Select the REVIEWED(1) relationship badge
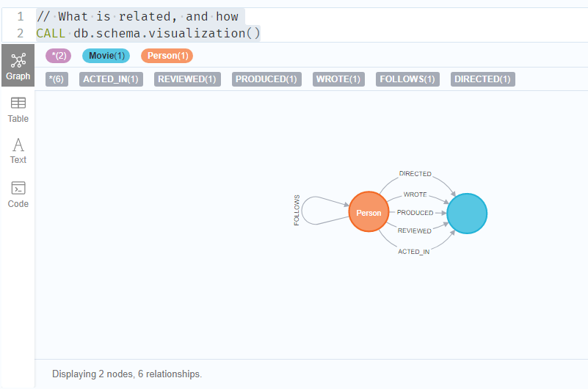This screenshot has height=389, width=588. click(188, 79)
